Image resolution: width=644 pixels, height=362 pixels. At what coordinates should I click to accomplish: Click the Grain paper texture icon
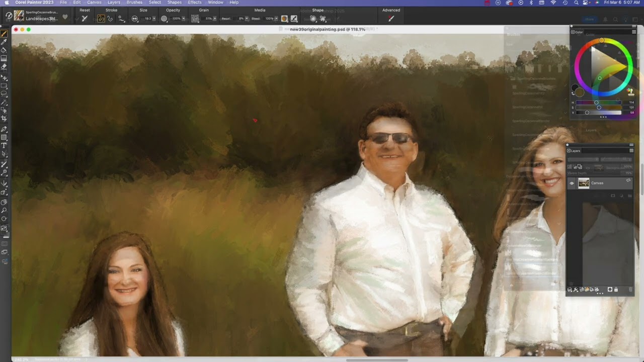195,19
